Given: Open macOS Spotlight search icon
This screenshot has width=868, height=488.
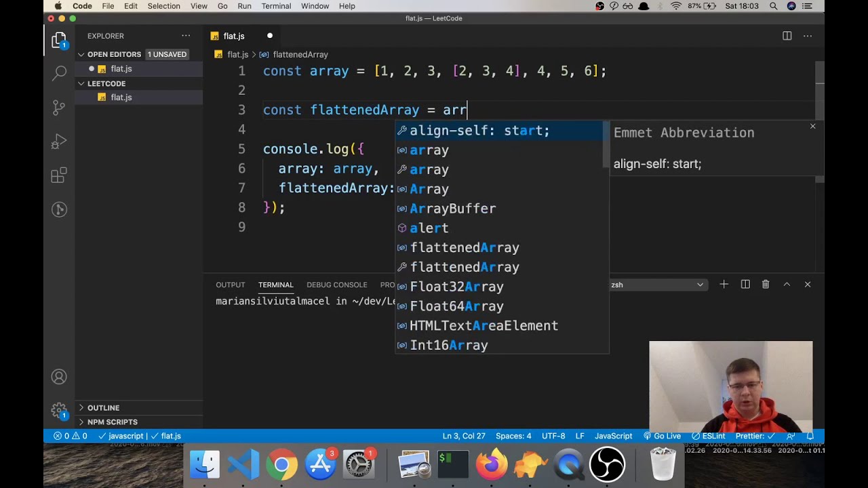Looking at the screenshot, I should (x=773, y=6).
